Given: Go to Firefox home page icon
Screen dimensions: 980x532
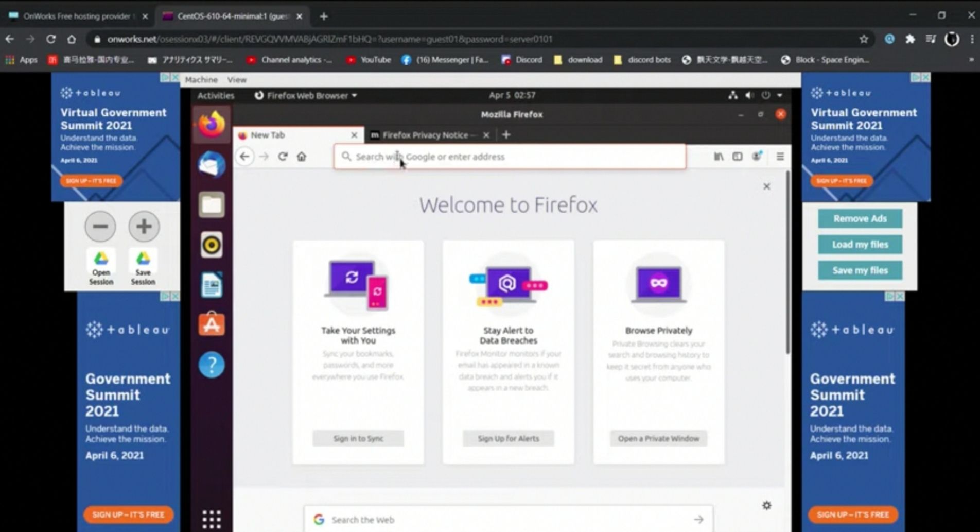Looking at the screenshot, I should [x=302, y=157].
